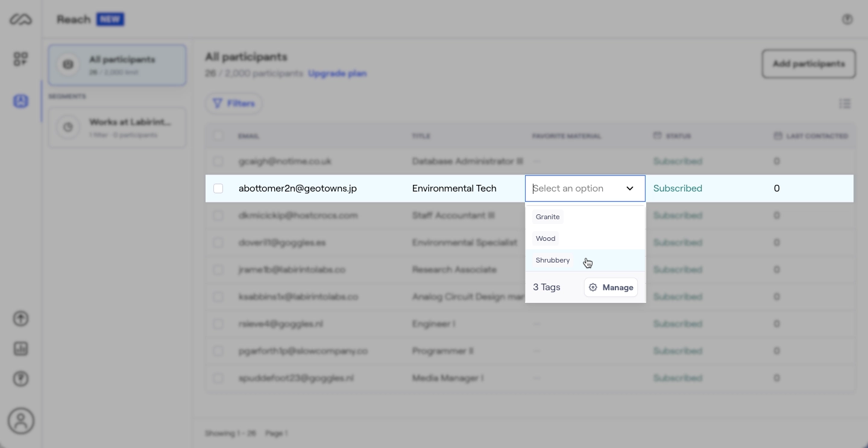Check the checkbox for abottomer2n@geotowns.jp
Viewport: 868px width, 448px height.
click(x=218, y=188)
